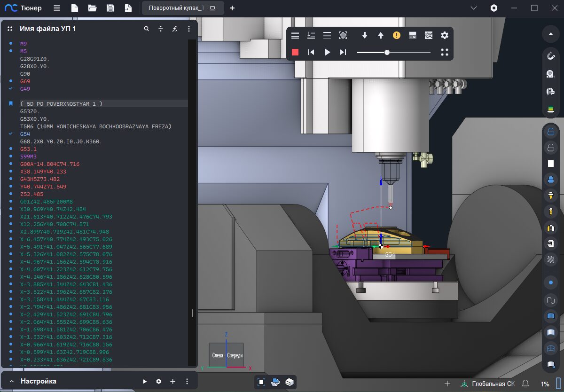Click the magnet snap icon

[x=550, y=56]
